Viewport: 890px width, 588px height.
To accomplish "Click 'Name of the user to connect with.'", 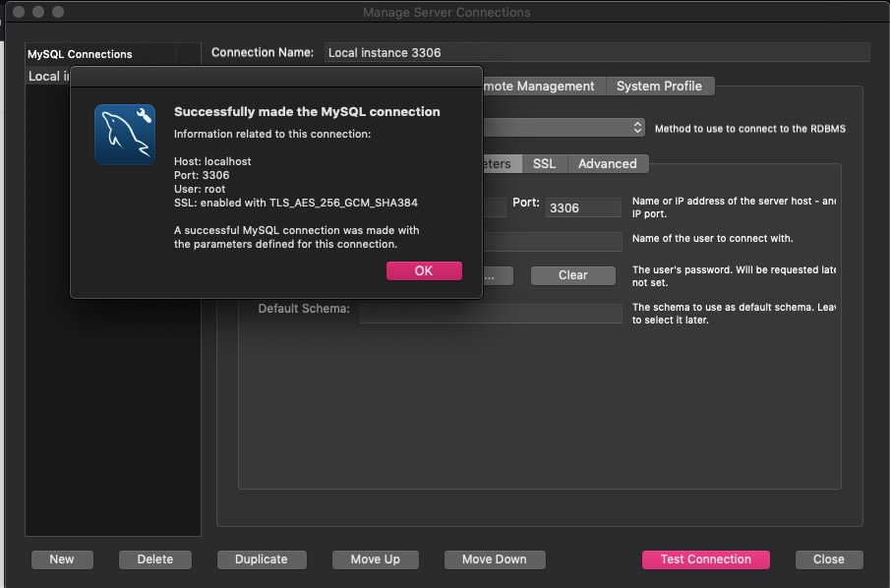I will [x=713, y=238].
